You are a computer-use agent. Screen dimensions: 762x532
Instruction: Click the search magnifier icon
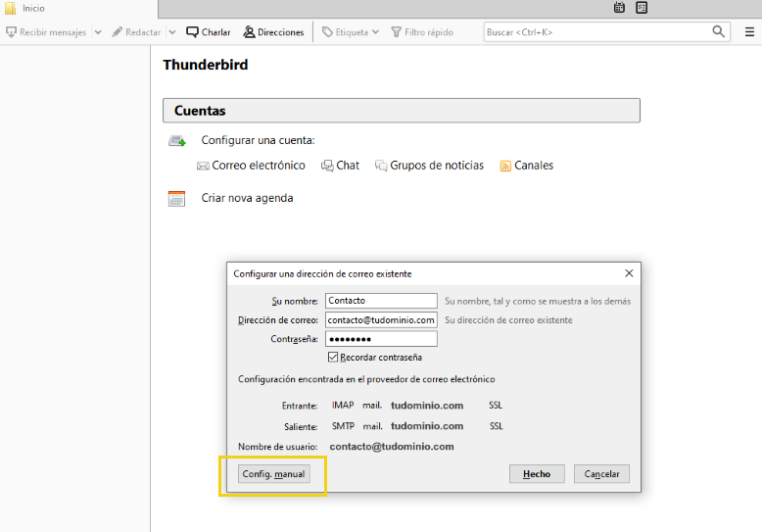pos(719,31)
